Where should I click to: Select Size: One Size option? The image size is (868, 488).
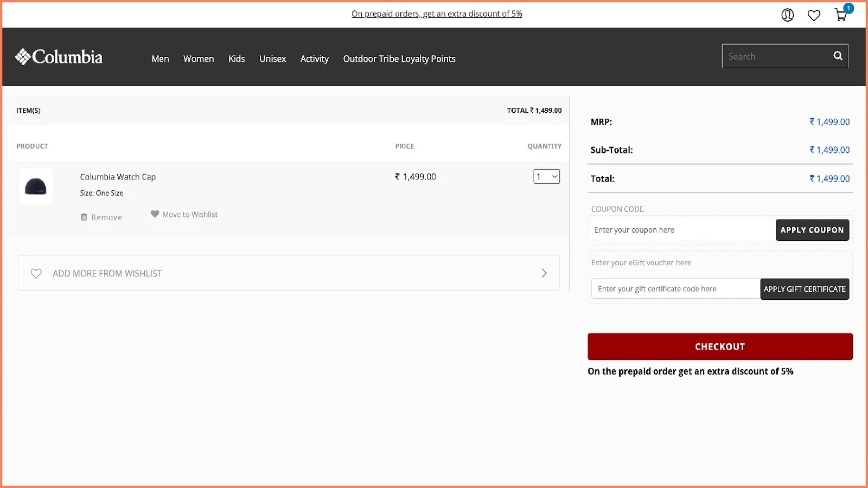click(x=101, y=192)
